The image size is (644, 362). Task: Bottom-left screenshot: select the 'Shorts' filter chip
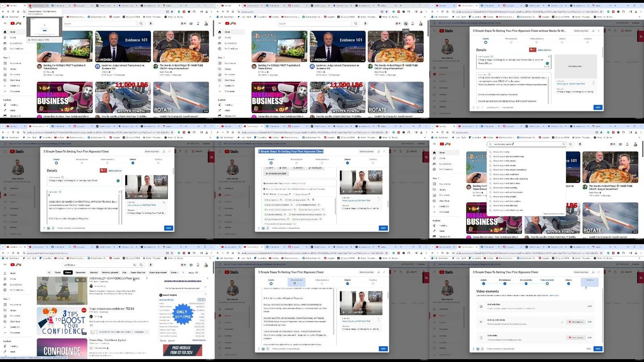point(58,273)
